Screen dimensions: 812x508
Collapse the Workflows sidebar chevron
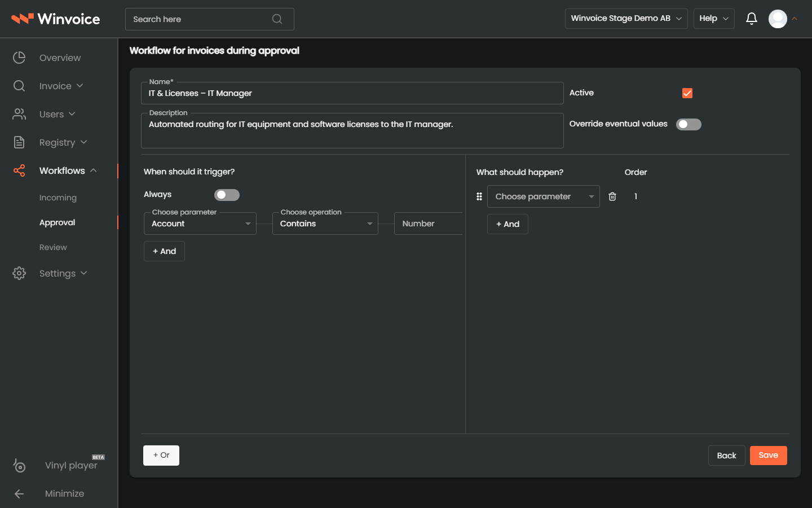(x=94, y=170)
